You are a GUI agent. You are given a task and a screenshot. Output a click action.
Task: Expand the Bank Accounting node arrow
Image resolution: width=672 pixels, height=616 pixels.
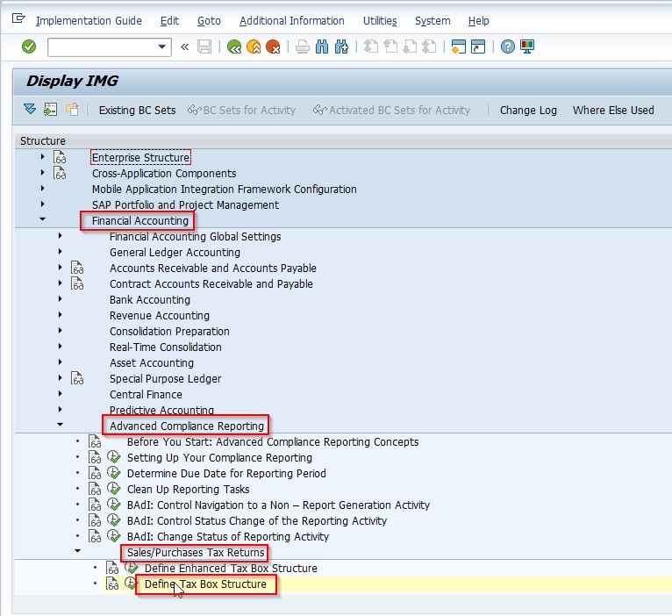pos(60,298)
